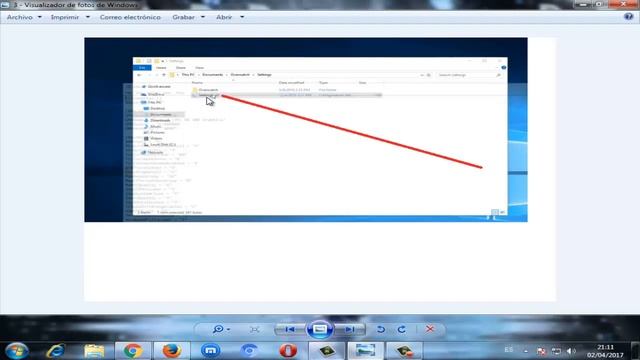
Task: Fit the photo to actual size
Action: pyautogui.click(x=255, y=329)
